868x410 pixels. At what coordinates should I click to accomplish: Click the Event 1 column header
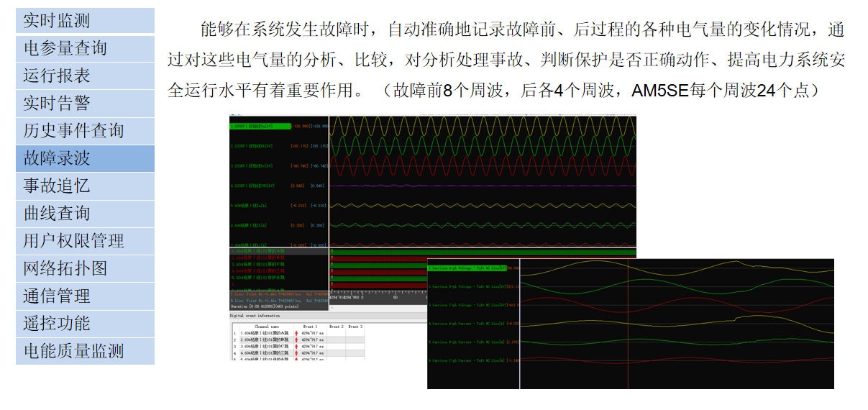coord(310,327)
